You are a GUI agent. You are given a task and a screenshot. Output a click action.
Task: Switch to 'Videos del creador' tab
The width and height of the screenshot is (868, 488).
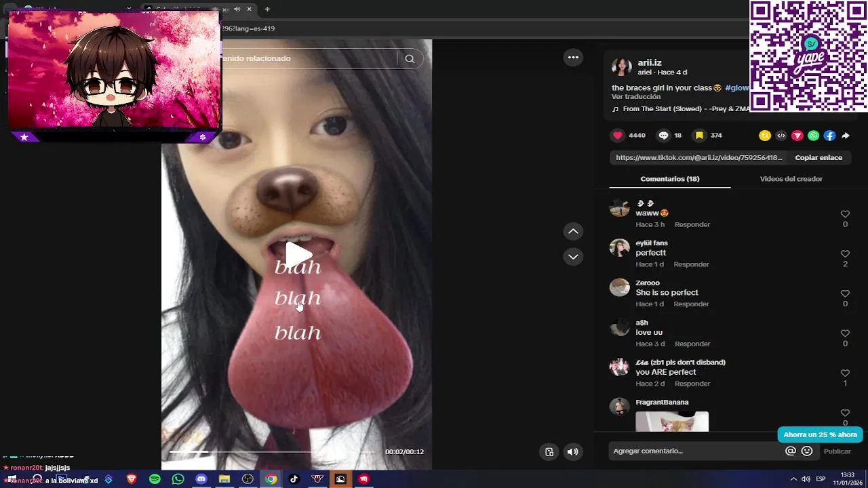(791, 179)
